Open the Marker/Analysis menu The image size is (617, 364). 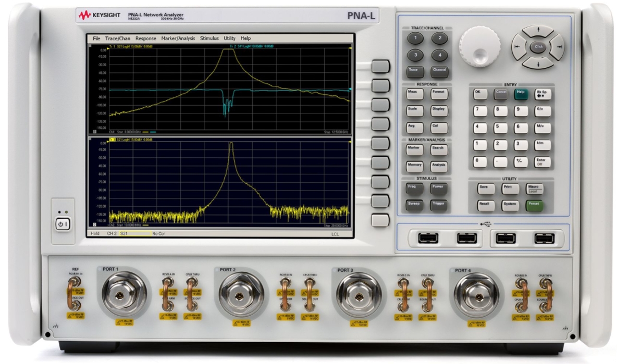(x=178, y=38)
